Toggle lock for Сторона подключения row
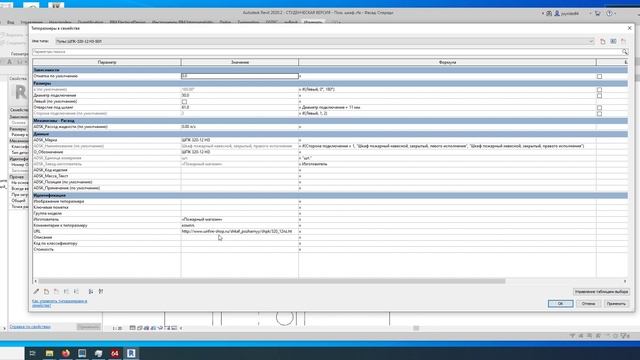 pos(599,113)
